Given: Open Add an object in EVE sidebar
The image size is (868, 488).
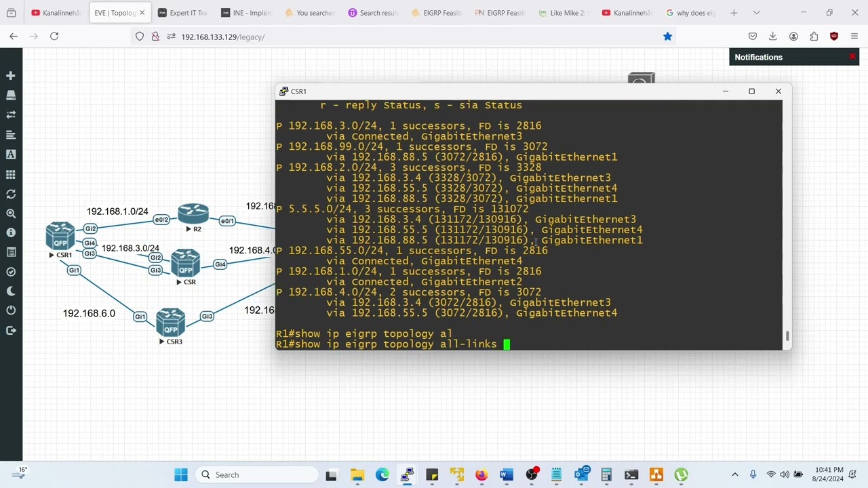Looking at the screenshot, I should click(11, 76).
